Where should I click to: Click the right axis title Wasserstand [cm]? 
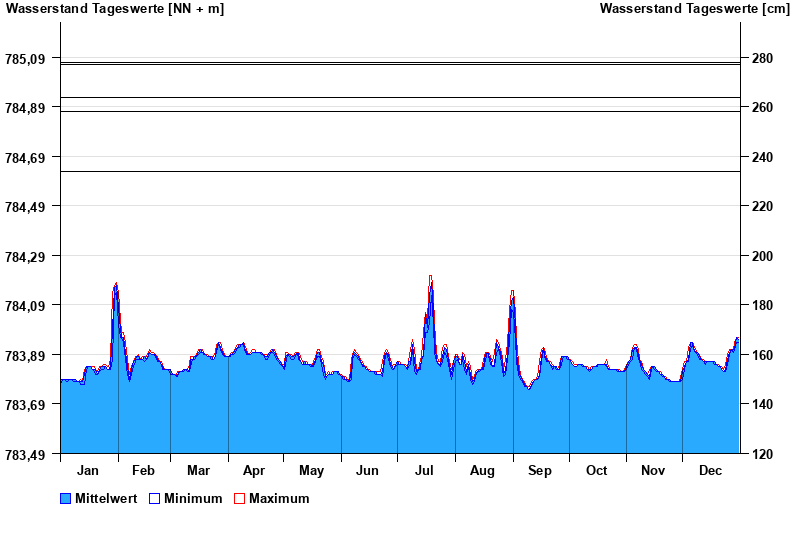coord(694,9)
